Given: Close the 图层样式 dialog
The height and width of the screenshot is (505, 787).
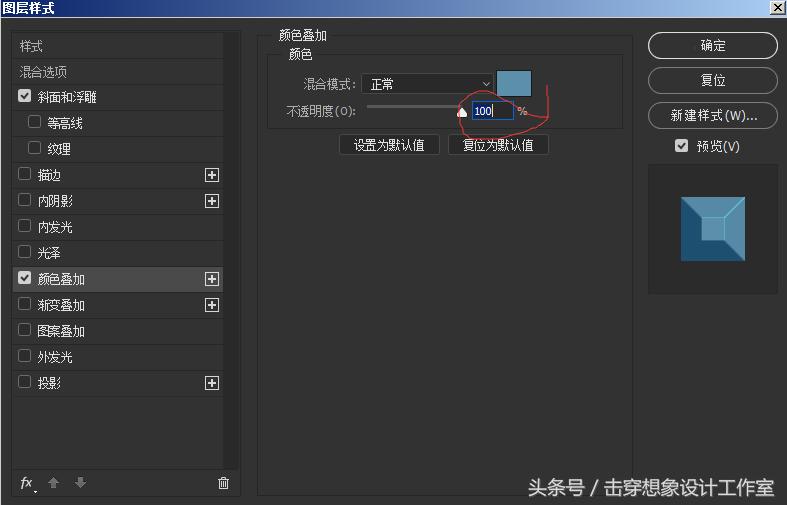Looking at the screenshot, I should click(777, 8).
